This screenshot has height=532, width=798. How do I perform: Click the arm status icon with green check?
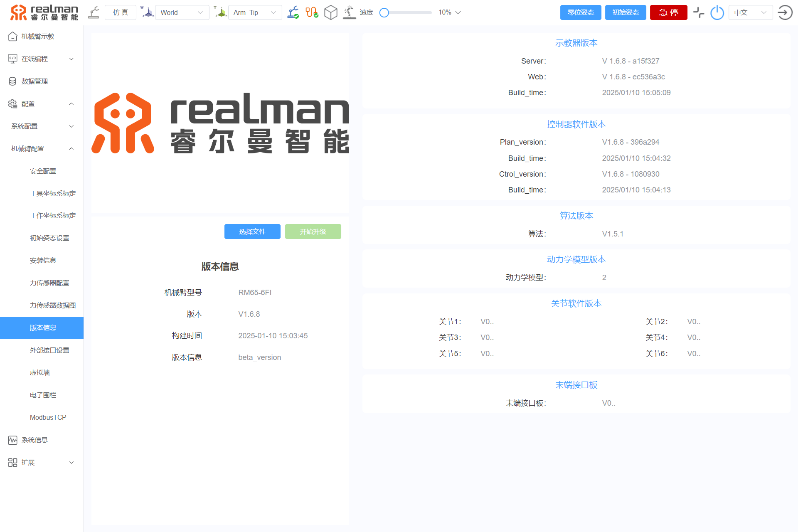(x=293, y=12)
